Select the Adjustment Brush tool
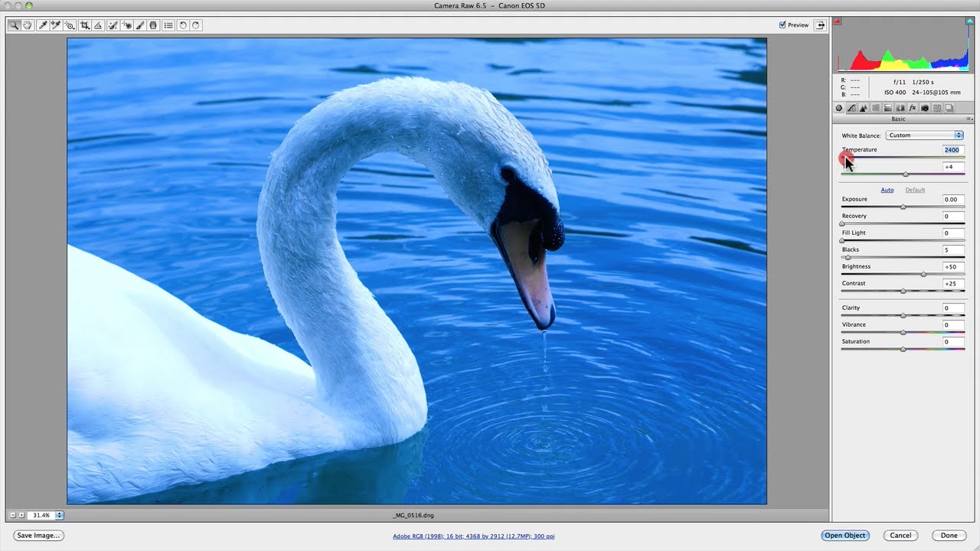Screen dimensions: 980x551 (140, 25)
